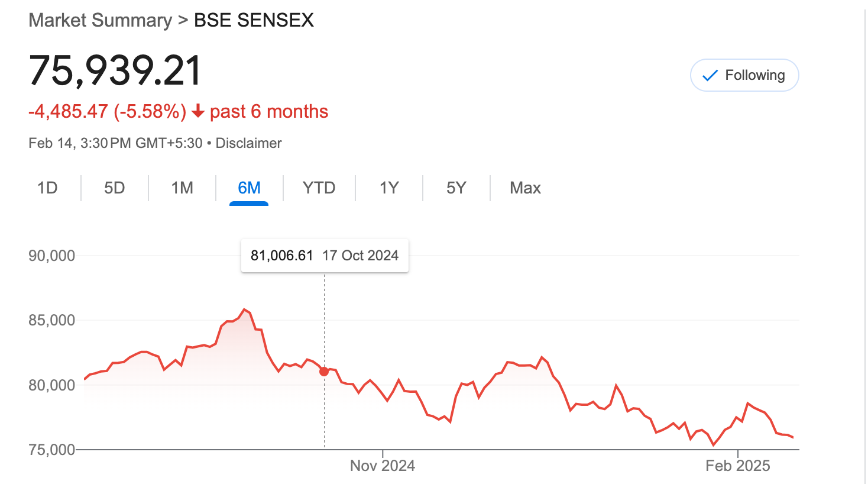Viewport: 868px width, 484px height.
Task: Open the Market Summary link
Action: point(101,20)
